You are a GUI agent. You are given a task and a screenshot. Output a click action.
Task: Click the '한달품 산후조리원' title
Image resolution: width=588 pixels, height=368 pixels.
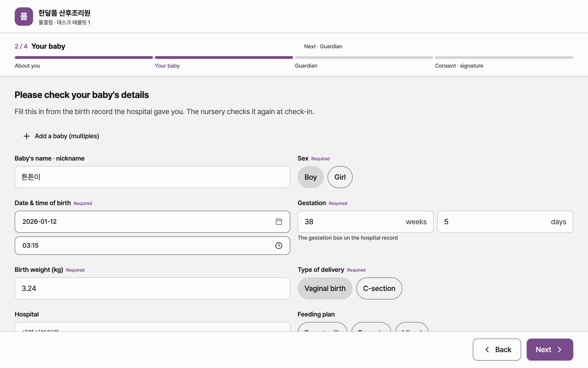coord(64,13)
